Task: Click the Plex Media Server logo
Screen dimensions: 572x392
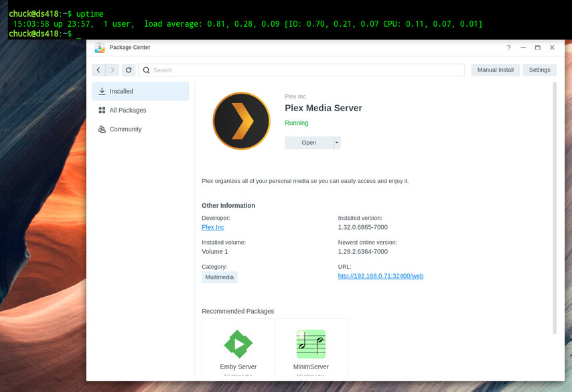Action: click(x=241, y=121)
